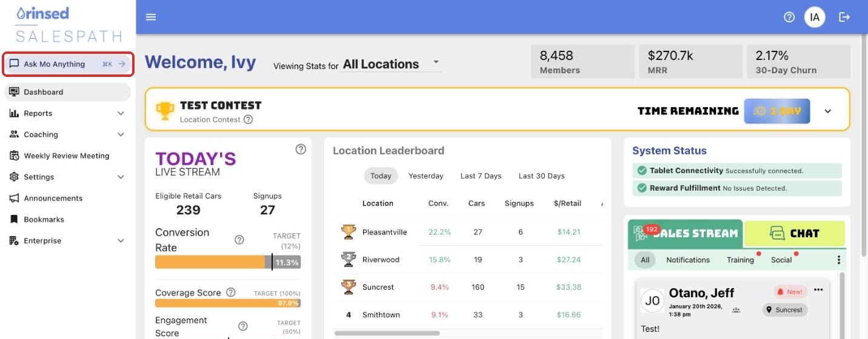Sort leaderboard by Conv. column
The height and width of the screenshot is (339, 868).
pos(438,203)
